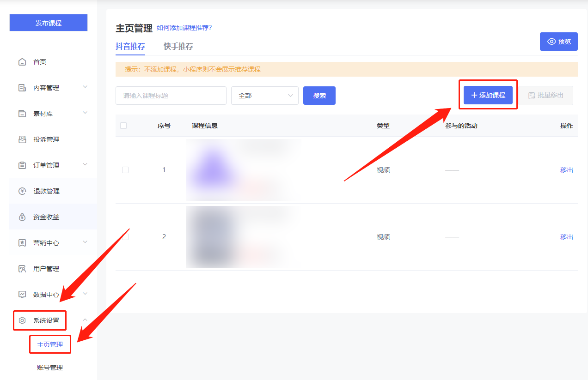Click the 课程信息 column header

coord(205,126)
